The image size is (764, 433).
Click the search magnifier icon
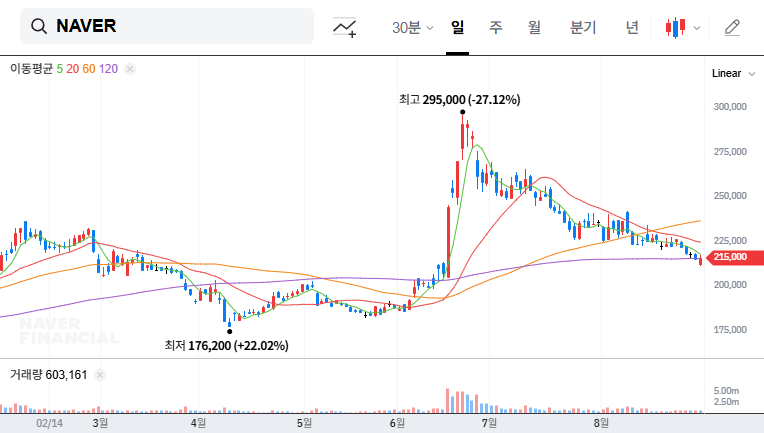coord(39,26)
